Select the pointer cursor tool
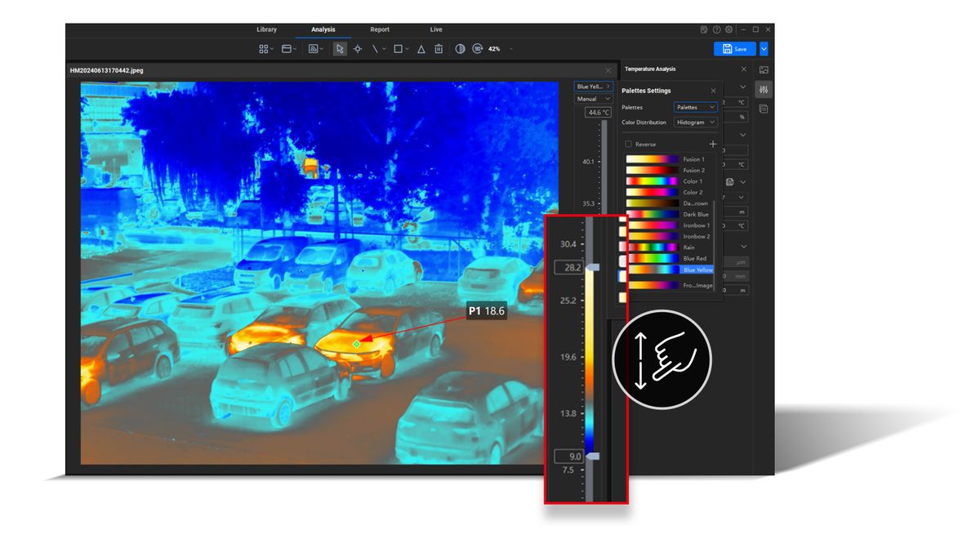This screenshot has height=544, width=980. [x=340, y=49]
